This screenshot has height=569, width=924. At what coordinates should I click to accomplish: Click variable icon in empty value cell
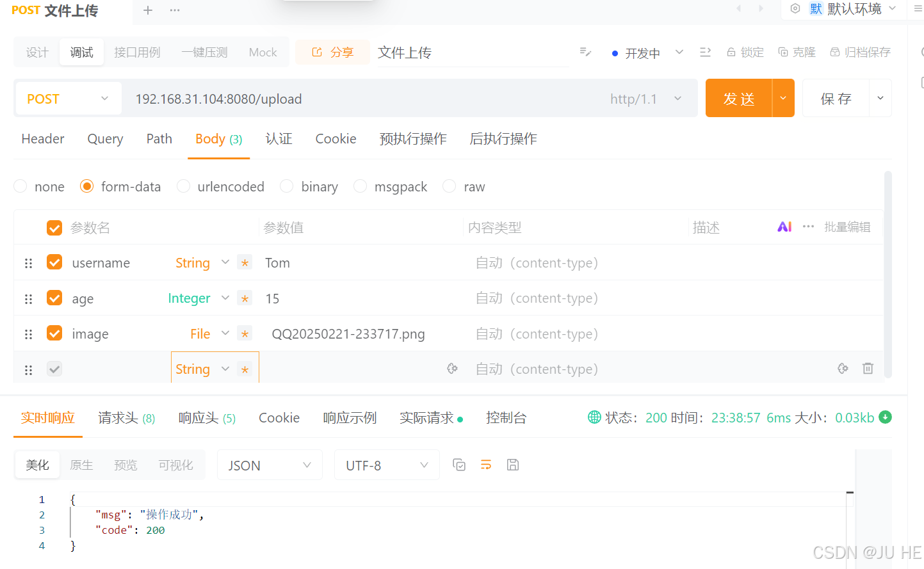452,368
